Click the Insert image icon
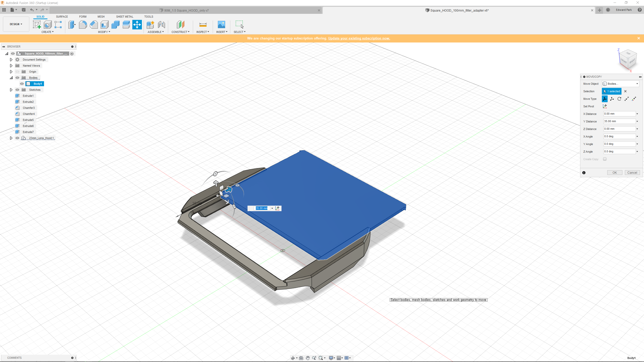The image size is (644, 362). click(x=221, y=25)
